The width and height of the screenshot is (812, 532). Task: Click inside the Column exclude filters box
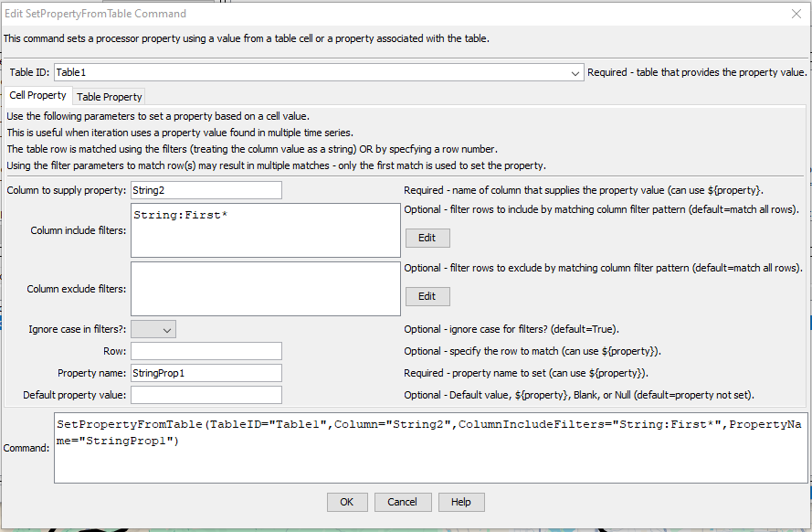coord(266,289)
